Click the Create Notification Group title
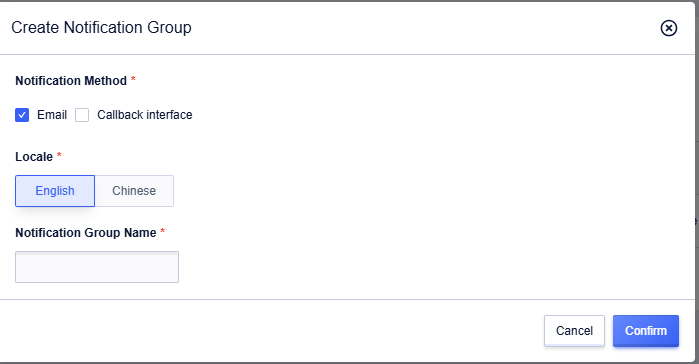Image resolution: width=699 pixels, height=364 pixels. 101,28
